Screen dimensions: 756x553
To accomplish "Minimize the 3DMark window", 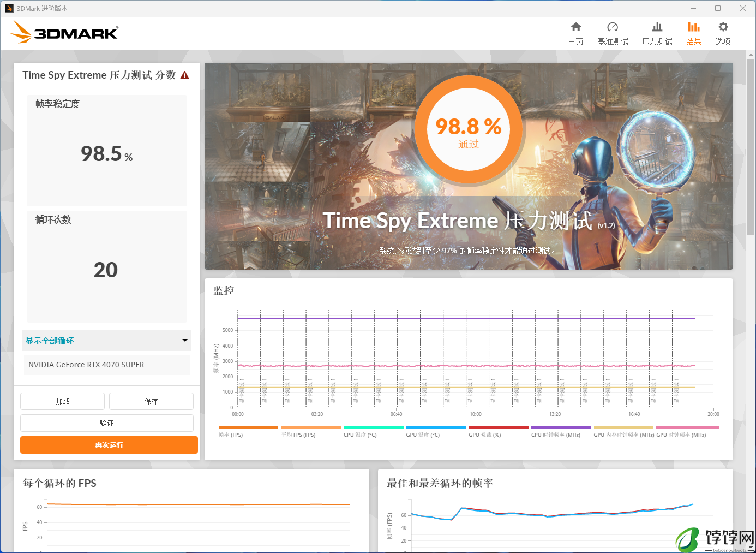I will click(x=693, y=8).
